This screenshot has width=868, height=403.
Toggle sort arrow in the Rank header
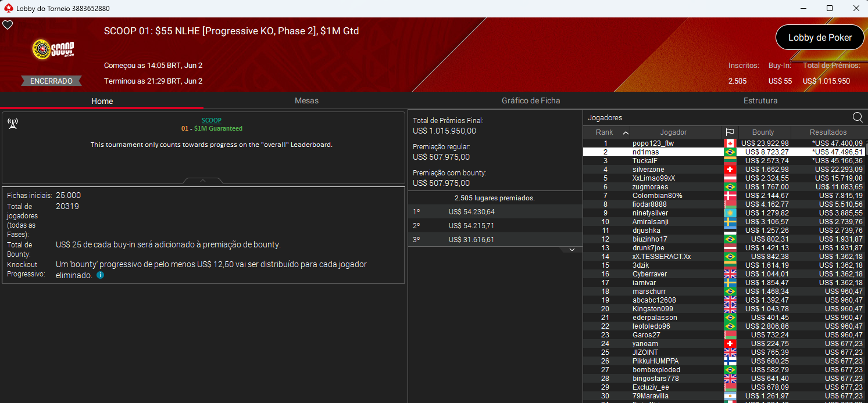click(x=626, y=132)
